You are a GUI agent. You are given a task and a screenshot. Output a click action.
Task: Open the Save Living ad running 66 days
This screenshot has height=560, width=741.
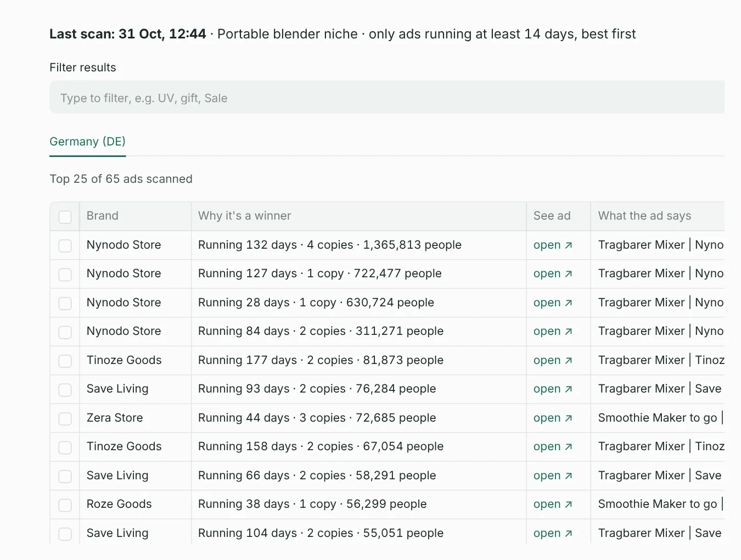point(553,475)
